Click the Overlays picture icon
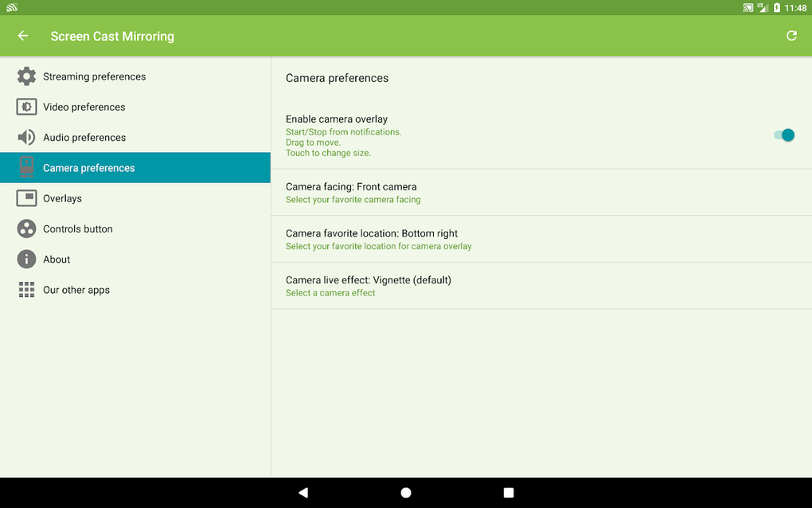Image resolution: width=812 pixels, height=508 pixels. tap(25, 197)
